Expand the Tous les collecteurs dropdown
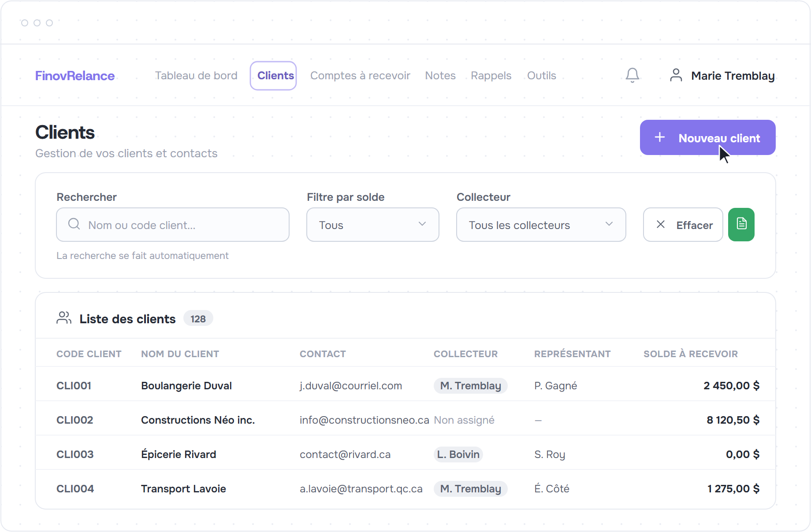The width and height of the screenshot is (811, 532). pyautogui.click(x=541, y=225)
